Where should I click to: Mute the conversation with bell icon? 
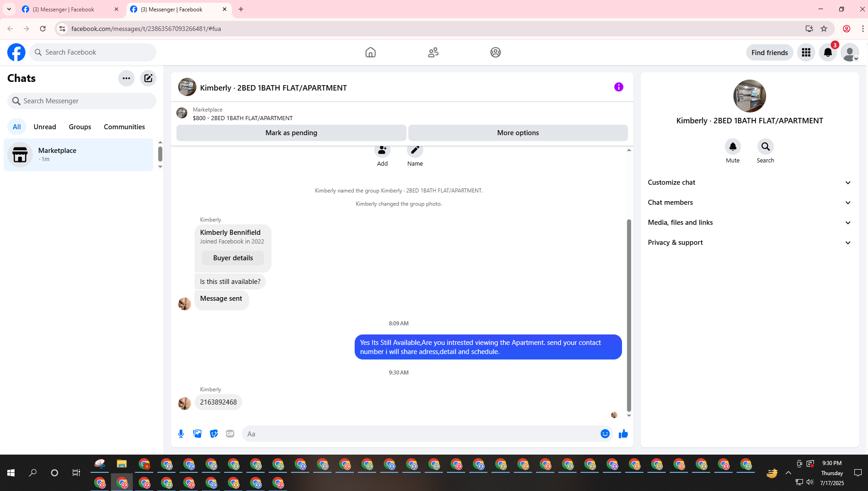[733, 147]
